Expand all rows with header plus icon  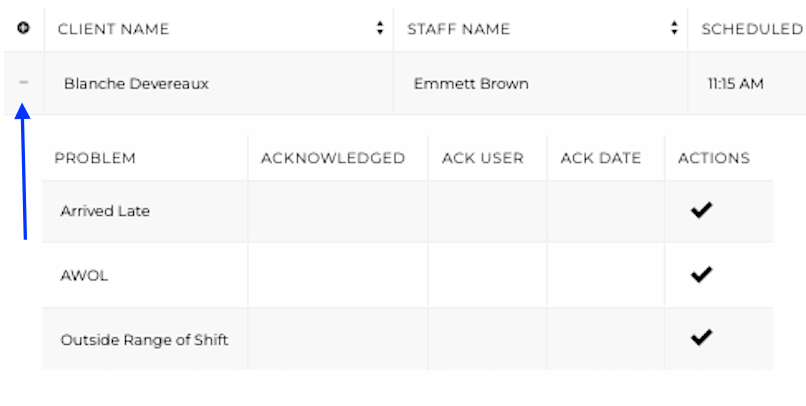coord(23,28)
